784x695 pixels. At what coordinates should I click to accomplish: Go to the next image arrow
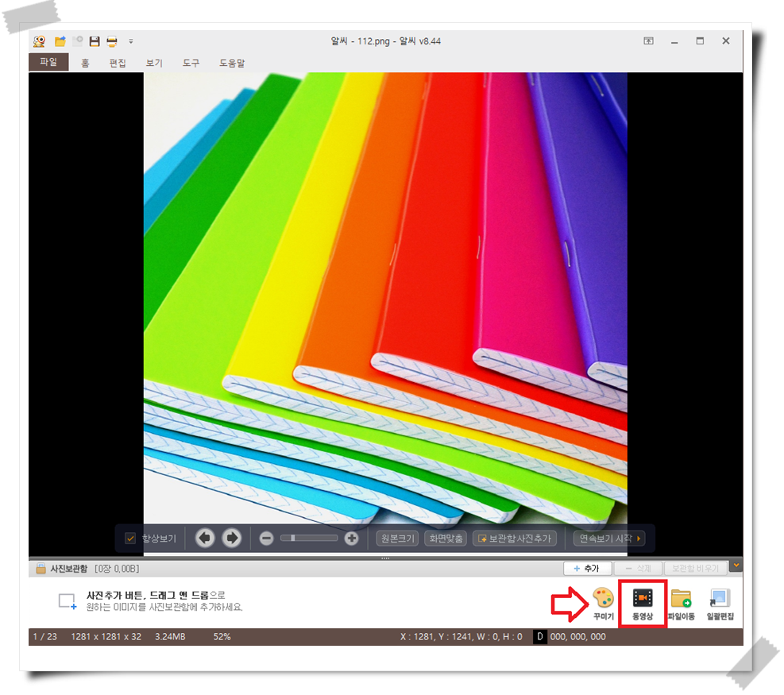coord(231,538)
